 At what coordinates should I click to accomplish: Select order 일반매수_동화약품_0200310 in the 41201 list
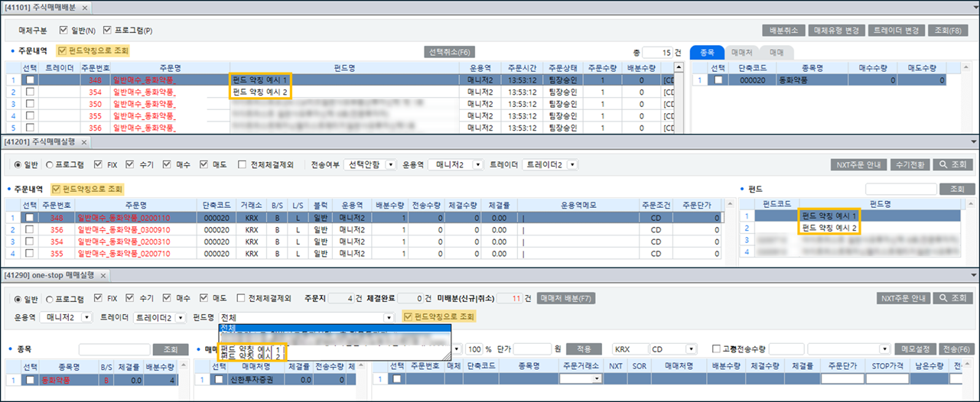124,241
